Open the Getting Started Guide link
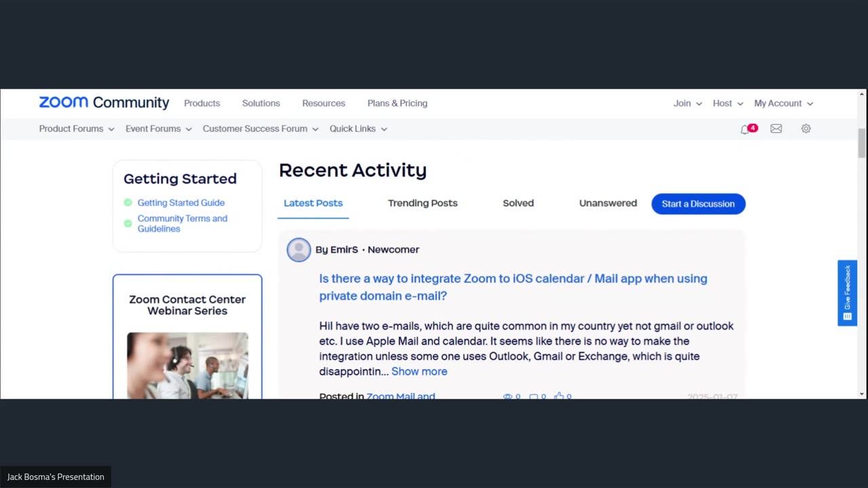The height and width of the screenshot is (488, 868). tap(181, 203)
